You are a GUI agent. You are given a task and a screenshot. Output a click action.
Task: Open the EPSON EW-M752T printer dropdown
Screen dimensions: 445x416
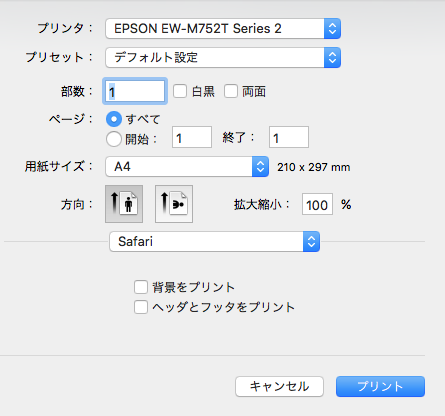point(223,29)
